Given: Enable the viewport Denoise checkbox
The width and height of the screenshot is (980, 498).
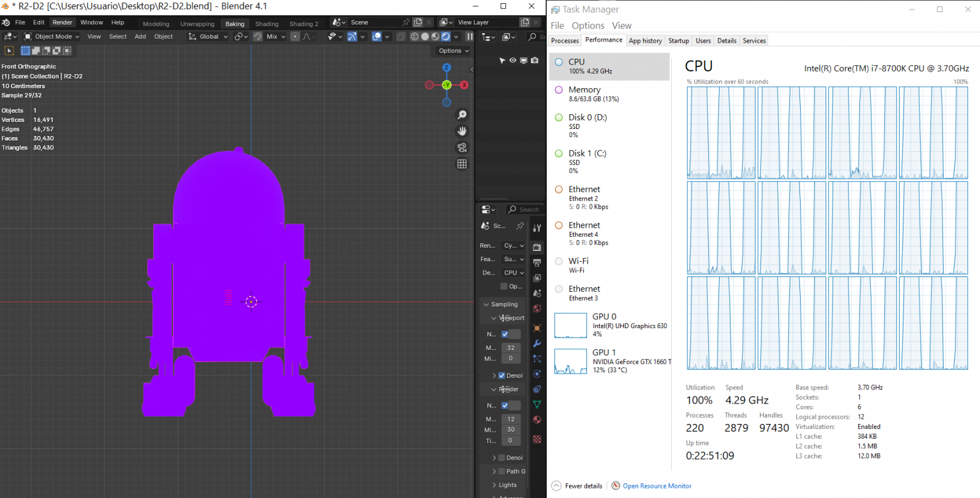Looking at the screenshot, I should 501,375.
